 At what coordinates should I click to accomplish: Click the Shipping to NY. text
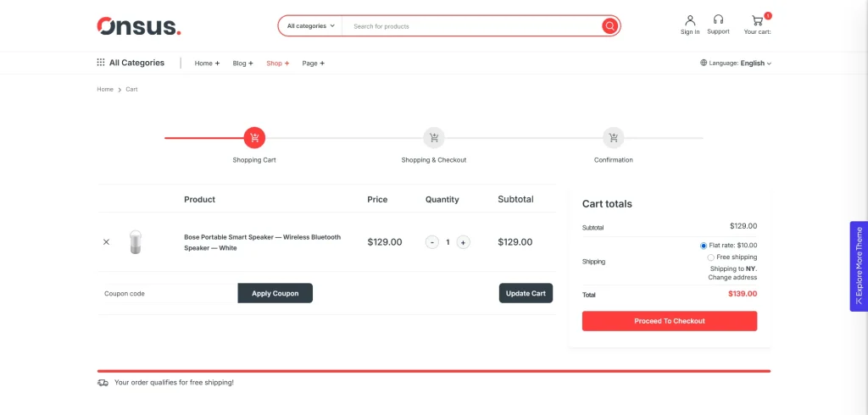coord(733,269)
